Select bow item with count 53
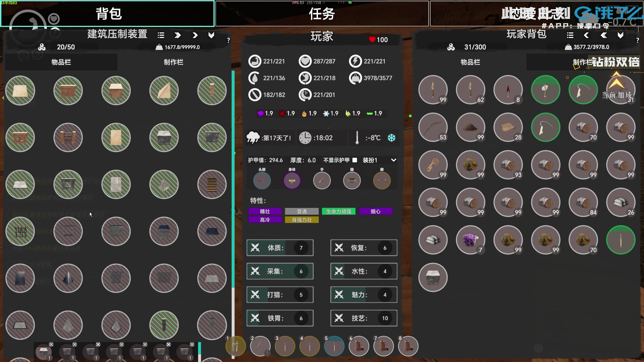 click(x=433, y=127)
